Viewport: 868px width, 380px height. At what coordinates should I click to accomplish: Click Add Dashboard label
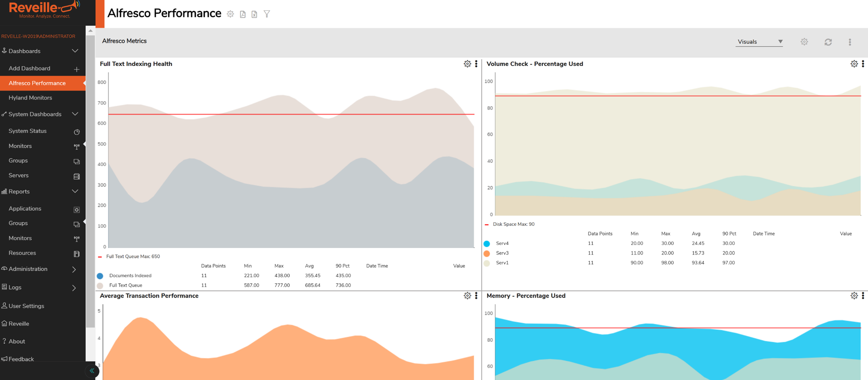30,68
